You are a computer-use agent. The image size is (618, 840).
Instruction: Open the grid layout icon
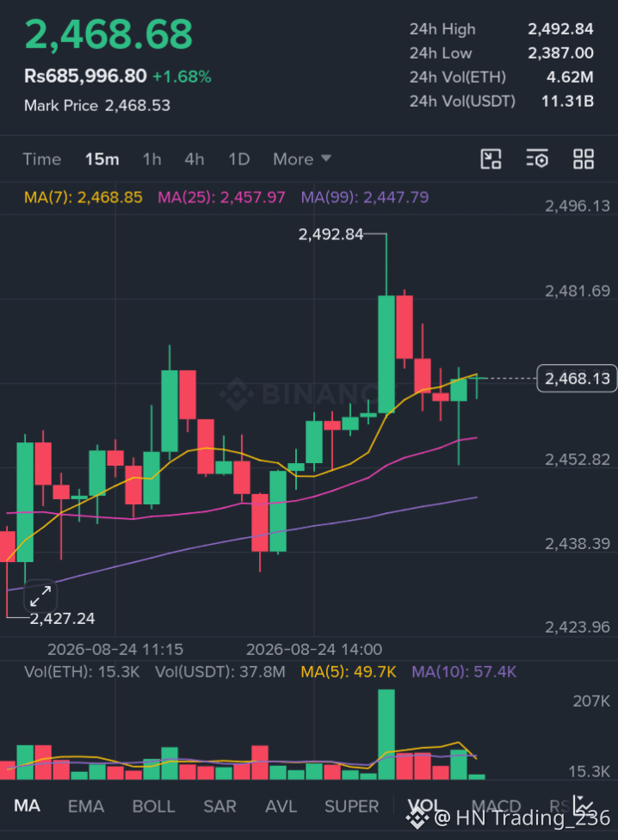584,159
